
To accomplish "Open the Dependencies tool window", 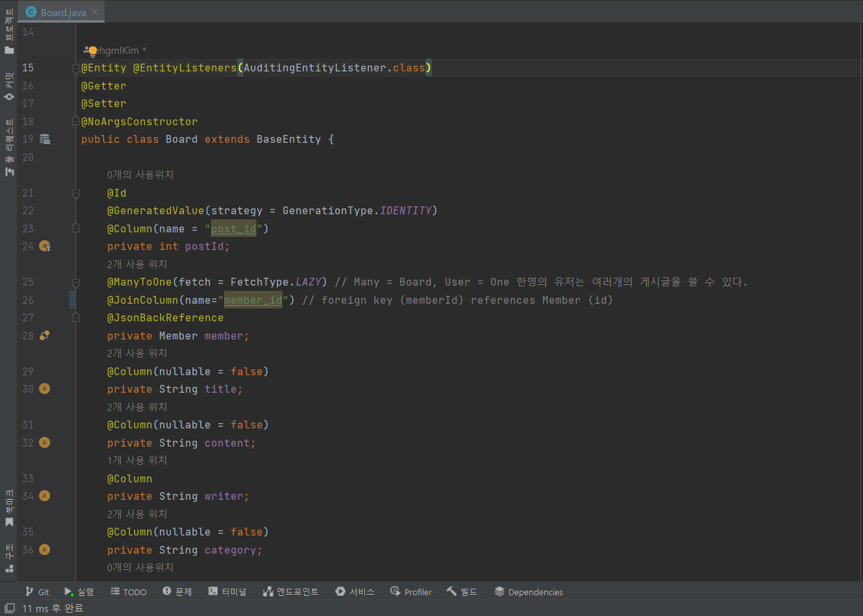I will (x=529, y=592).
